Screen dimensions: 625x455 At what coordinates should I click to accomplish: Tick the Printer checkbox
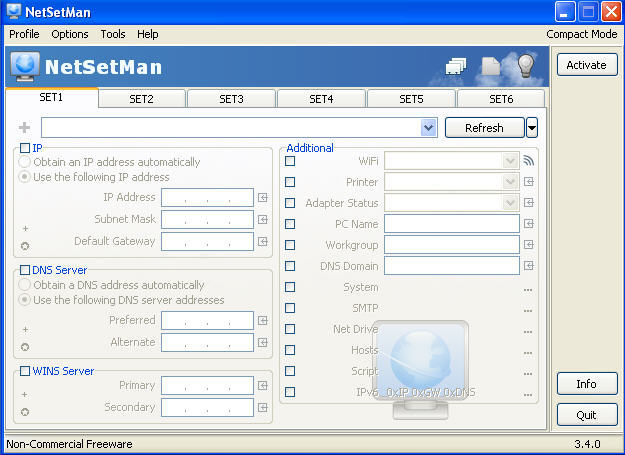click(x=290, y=182)
